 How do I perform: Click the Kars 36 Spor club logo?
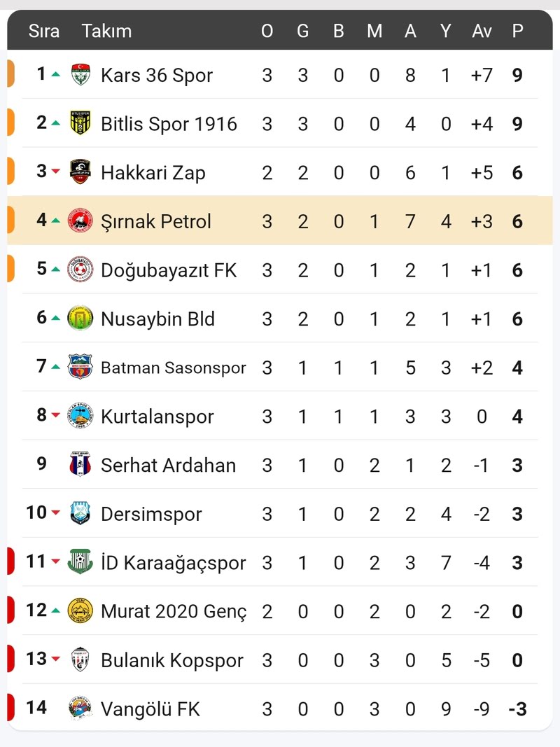(x=80, y=75)
